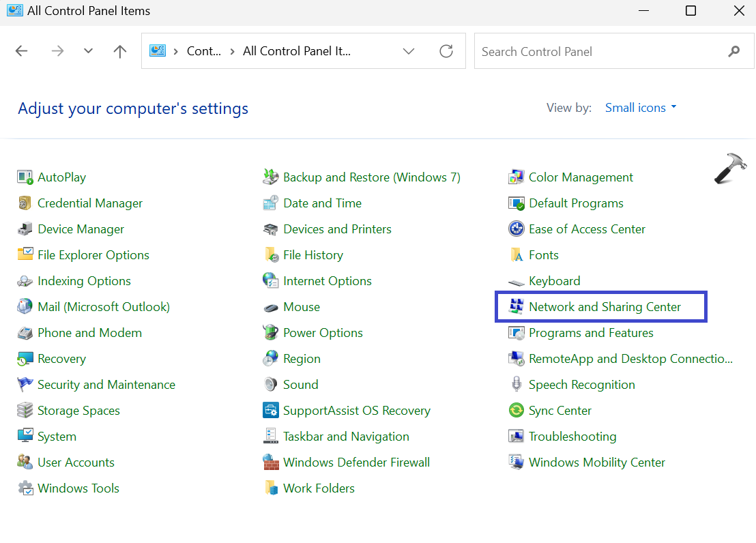Select All Control Panel Items breadcrumb

click(x=297, y=51)
